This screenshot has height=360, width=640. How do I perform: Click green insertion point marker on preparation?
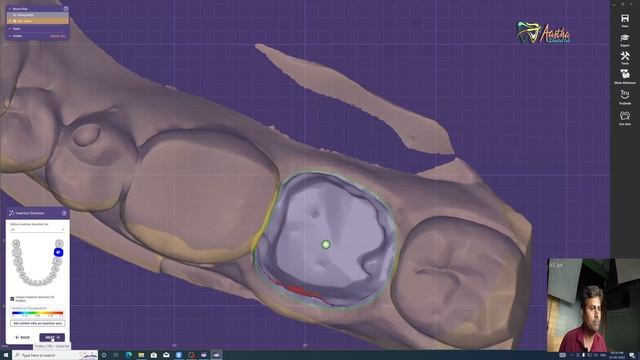325,244
